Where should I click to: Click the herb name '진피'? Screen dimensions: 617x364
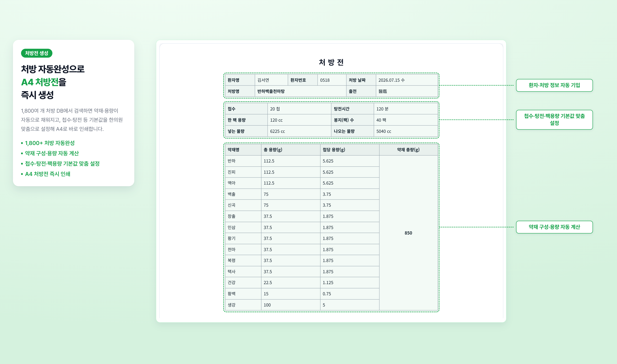pos(232,172)
